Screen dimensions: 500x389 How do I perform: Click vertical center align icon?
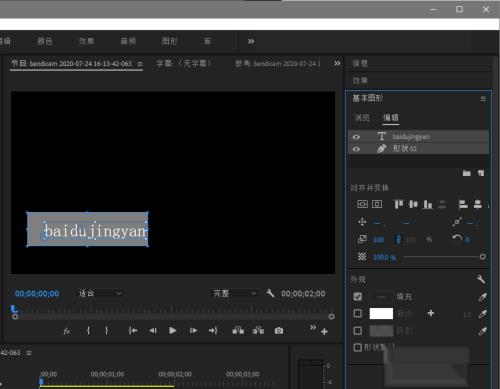click(362, 204)
